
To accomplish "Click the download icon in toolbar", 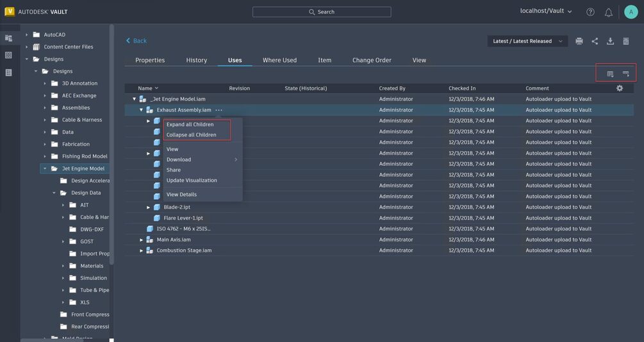I will 610,41.
